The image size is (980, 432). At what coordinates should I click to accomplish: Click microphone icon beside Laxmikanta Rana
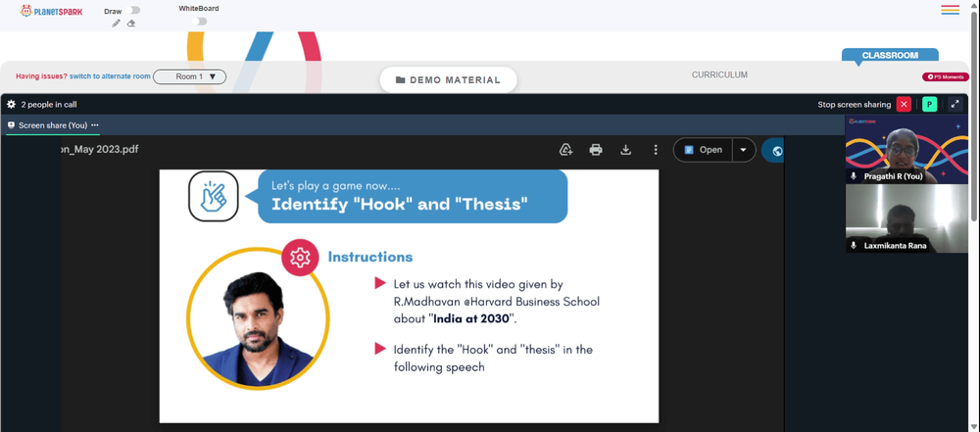coord(854,246)
